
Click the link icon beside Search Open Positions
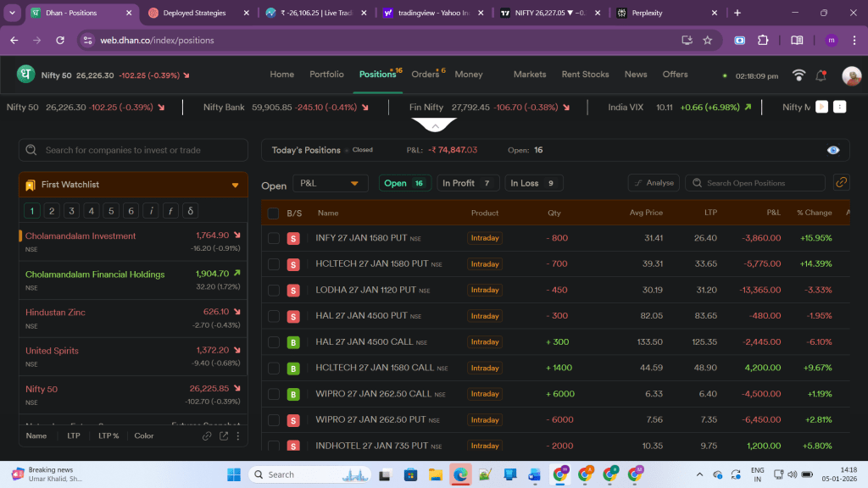(841, 183)
